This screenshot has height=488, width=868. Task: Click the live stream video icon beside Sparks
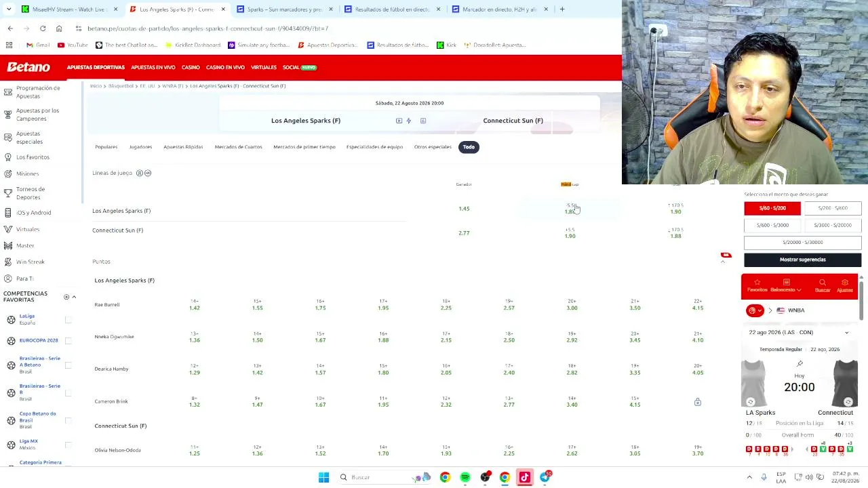pyautogui.click(x=399, y=121)
